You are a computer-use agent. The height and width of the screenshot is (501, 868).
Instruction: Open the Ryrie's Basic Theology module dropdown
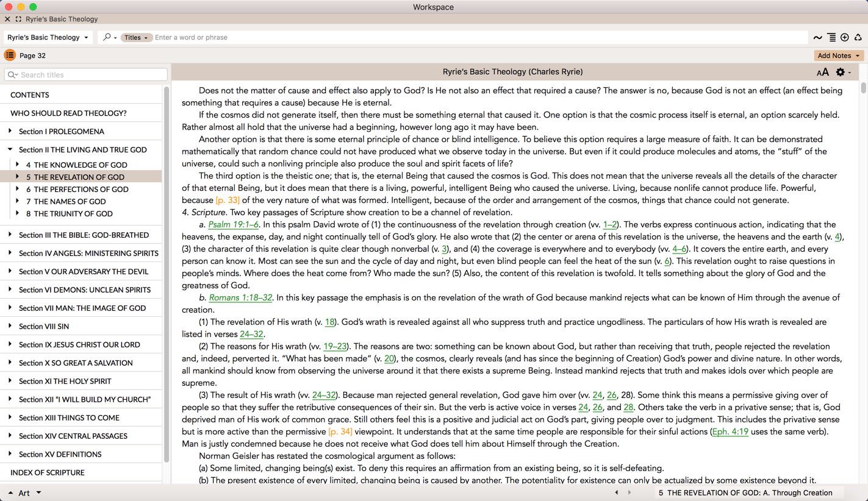48,37
